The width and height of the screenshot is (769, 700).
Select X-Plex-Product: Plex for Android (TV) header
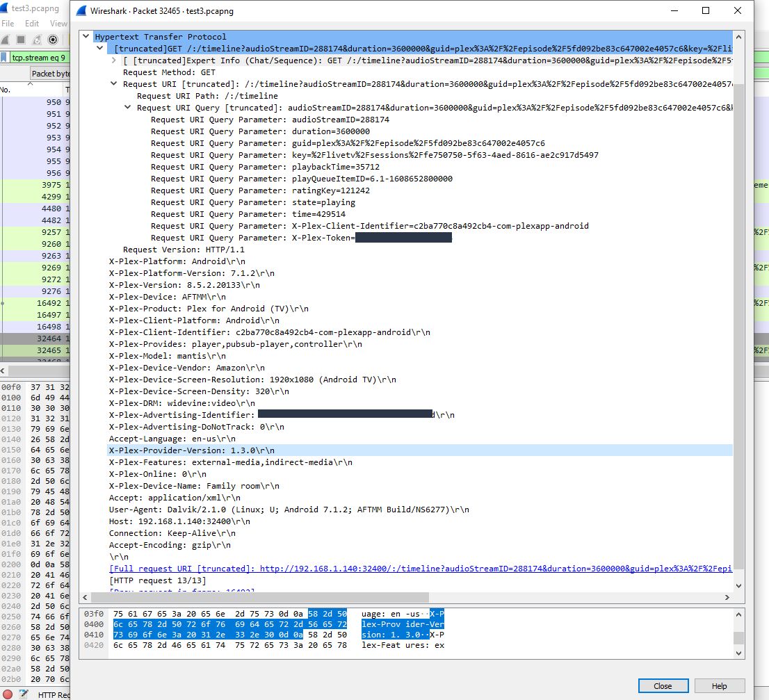click(209, 309)
